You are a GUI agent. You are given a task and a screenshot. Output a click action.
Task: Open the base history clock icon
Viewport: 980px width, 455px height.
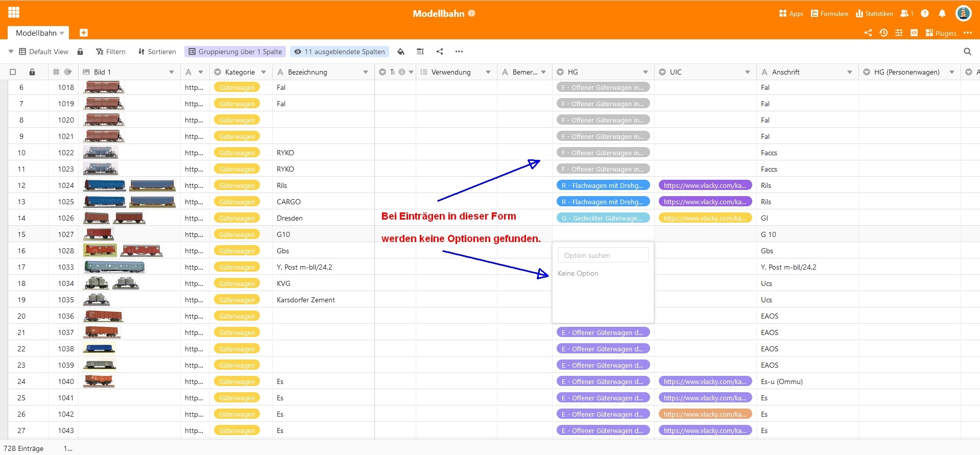coord(883,33)
